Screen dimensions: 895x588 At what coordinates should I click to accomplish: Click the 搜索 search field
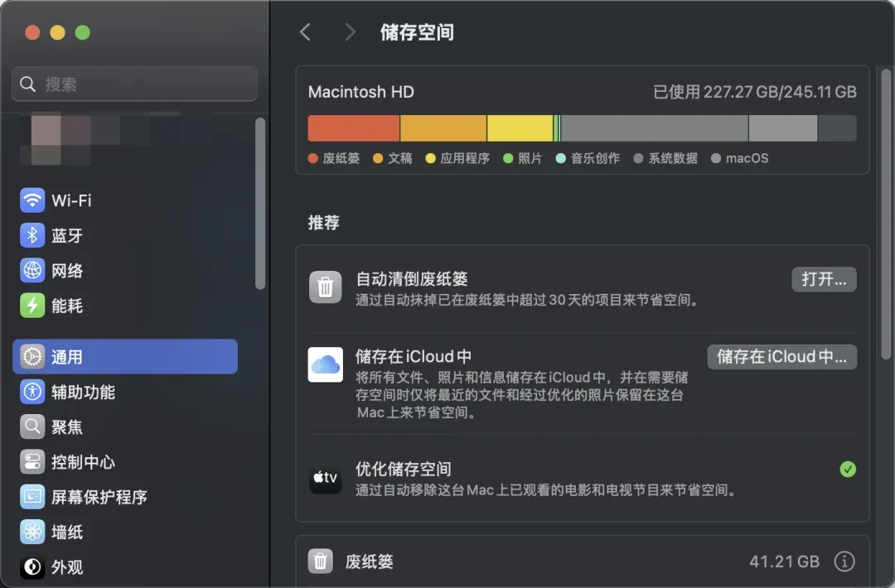(x=134, y=84)
